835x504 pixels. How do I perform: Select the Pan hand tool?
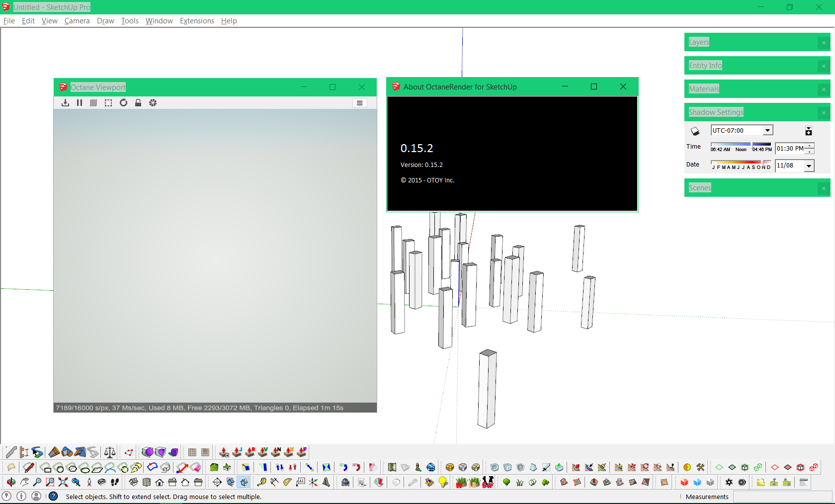coord(24,482)
